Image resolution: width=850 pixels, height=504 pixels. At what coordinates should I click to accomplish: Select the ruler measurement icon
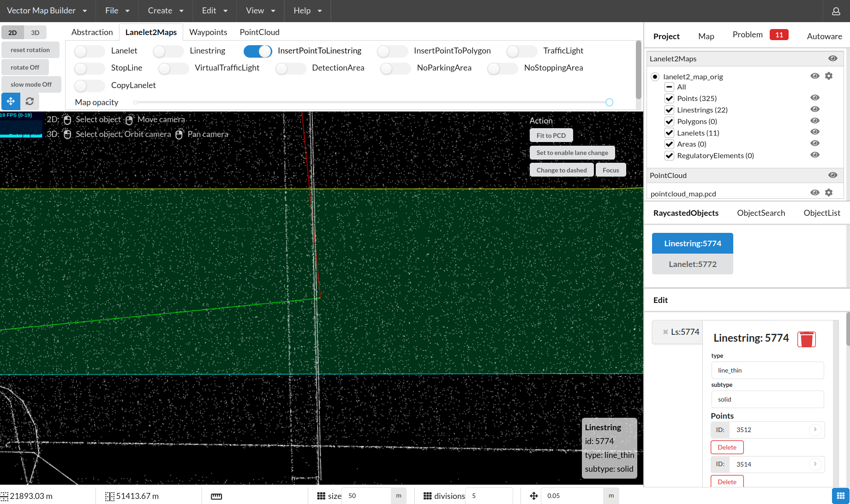point(216,496)
